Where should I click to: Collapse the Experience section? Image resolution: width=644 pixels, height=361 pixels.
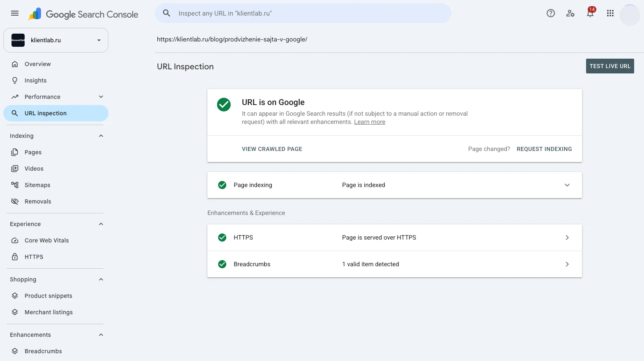(x=101, y=224)
